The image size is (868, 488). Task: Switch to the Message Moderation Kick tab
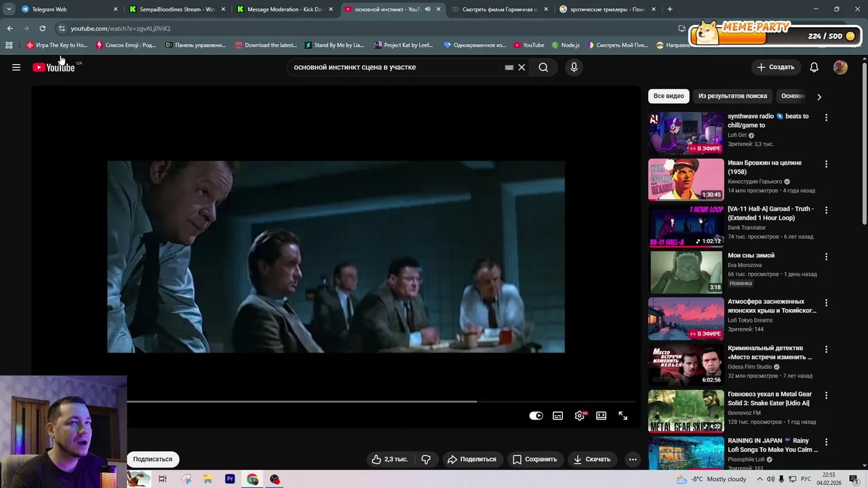(x=285, y=9)
